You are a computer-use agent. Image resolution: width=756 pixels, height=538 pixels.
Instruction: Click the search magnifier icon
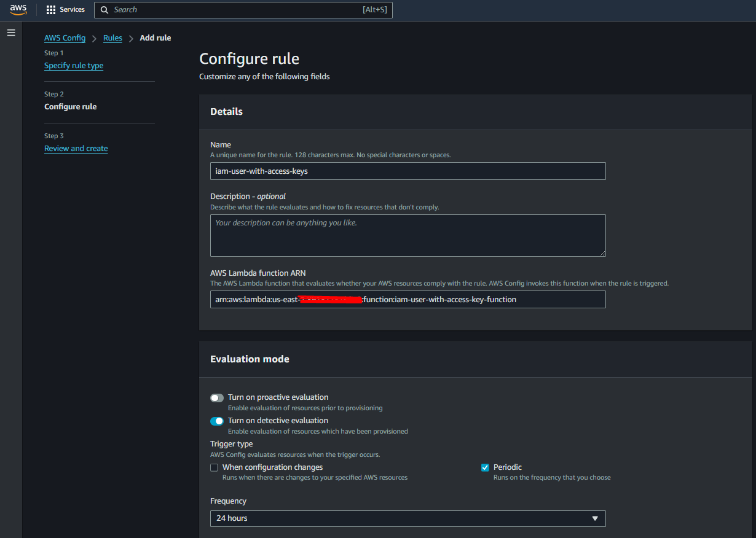(104, 10)
